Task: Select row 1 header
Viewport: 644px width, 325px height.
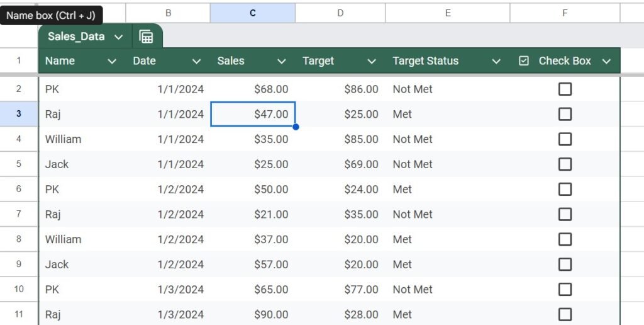Action: (19, 60)
